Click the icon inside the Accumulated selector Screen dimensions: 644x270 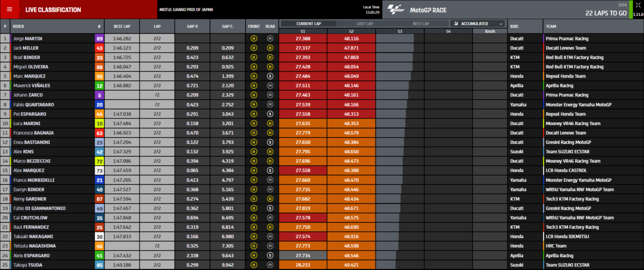coord(456,24)
